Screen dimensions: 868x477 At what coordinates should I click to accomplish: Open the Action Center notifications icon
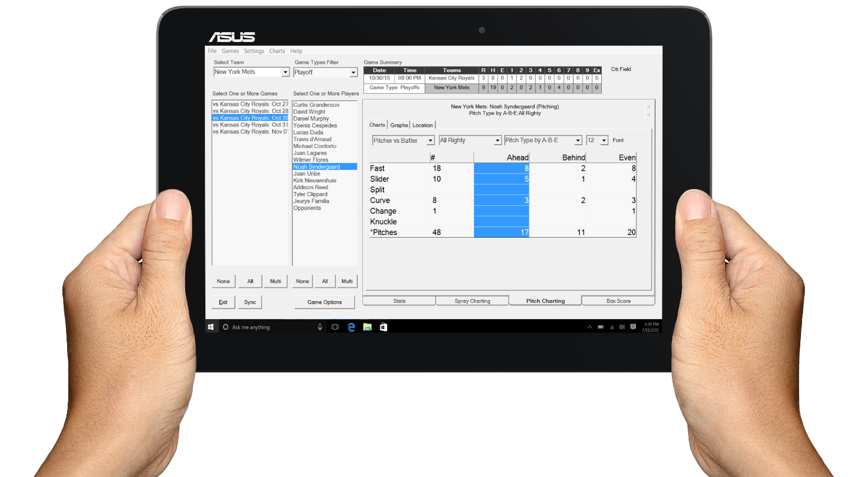point(633,327)
